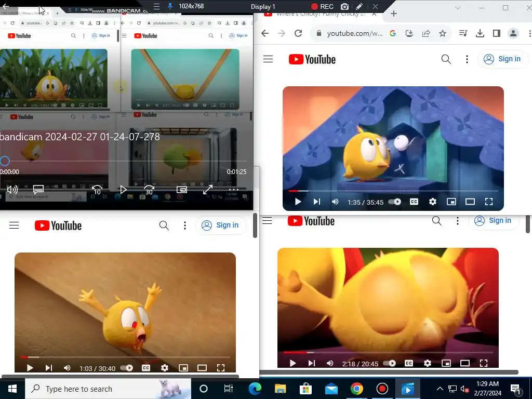Play the video showing 1:03 / 30:40
532x399 pixels.
(x=30, y=368)
